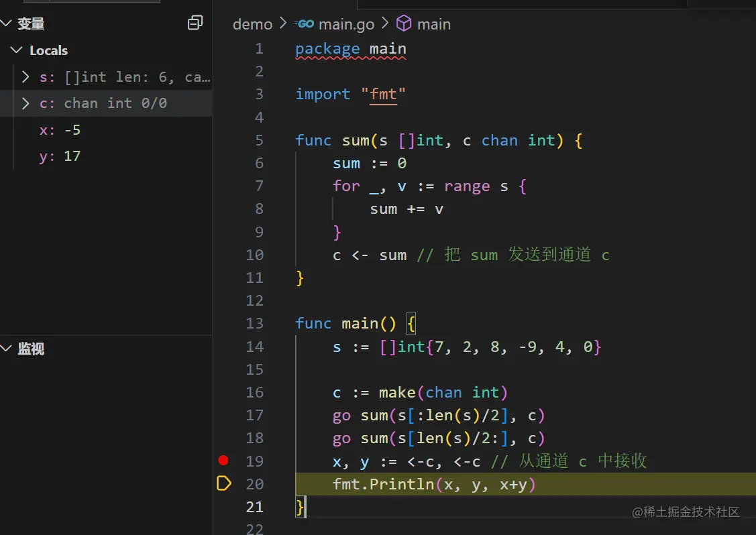The image size is (756, 535).
Task: Click 'func sum(s []int, c chan int)' declaration
Action: (429, 140)
